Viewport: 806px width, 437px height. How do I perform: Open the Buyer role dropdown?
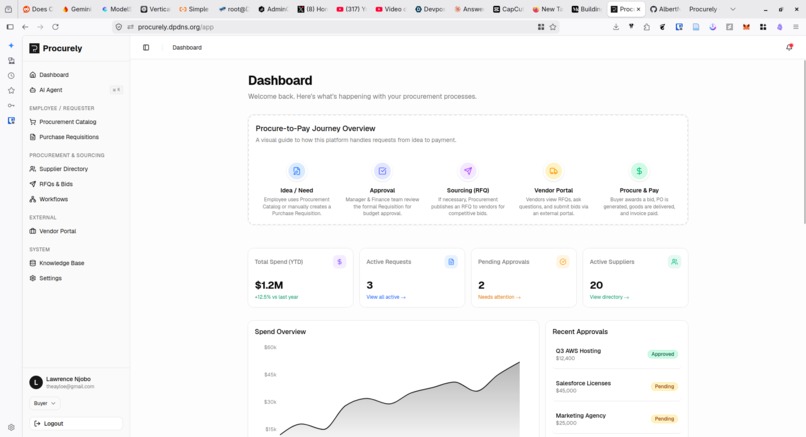pyautogui.click(x=45, y=404)
